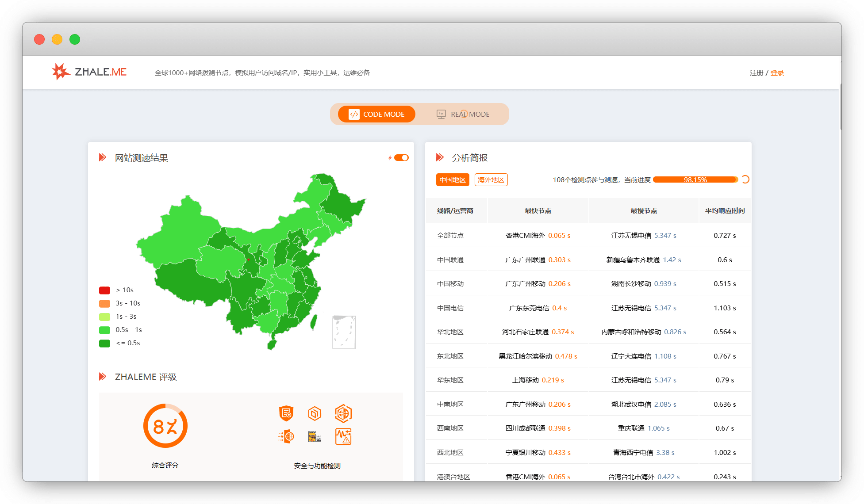
Task: Turn off the orange toggle in 网站测速结果 panel
Action: [402, 157]
